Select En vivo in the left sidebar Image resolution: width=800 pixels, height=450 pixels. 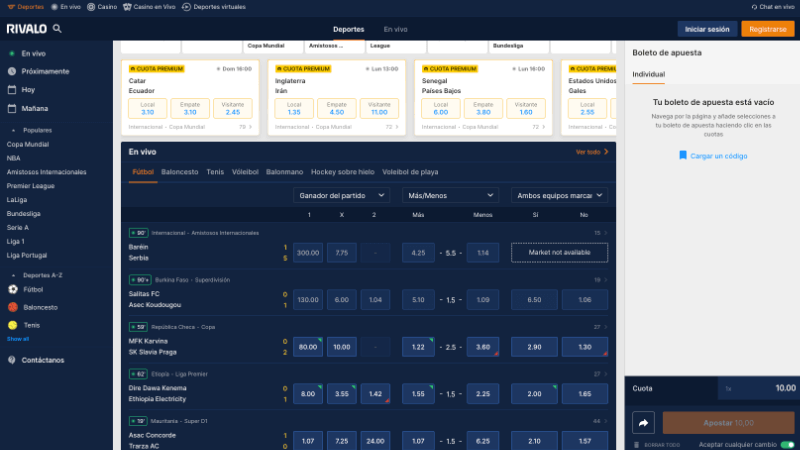point(33,53)
